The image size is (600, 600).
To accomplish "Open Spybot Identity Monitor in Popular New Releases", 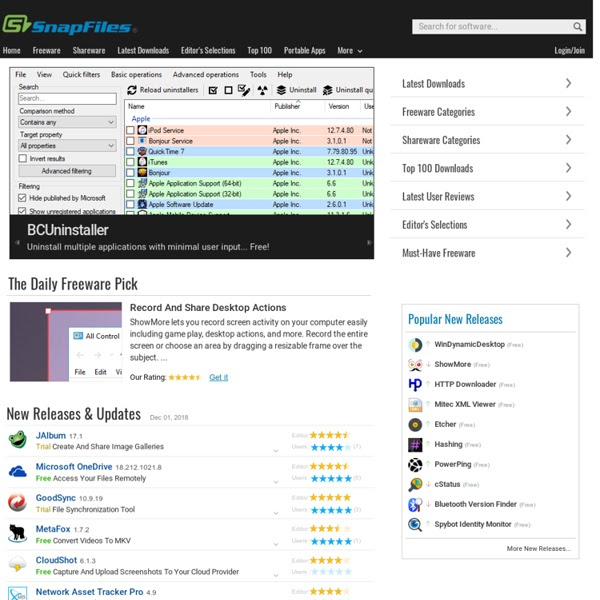I will 473,524.
